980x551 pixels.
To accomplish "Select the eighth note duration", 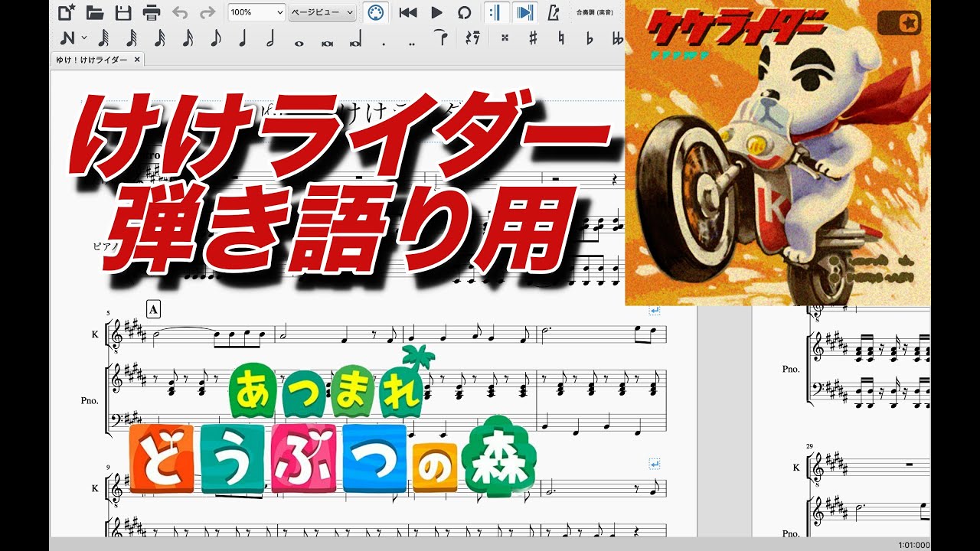I will point(215,38).
